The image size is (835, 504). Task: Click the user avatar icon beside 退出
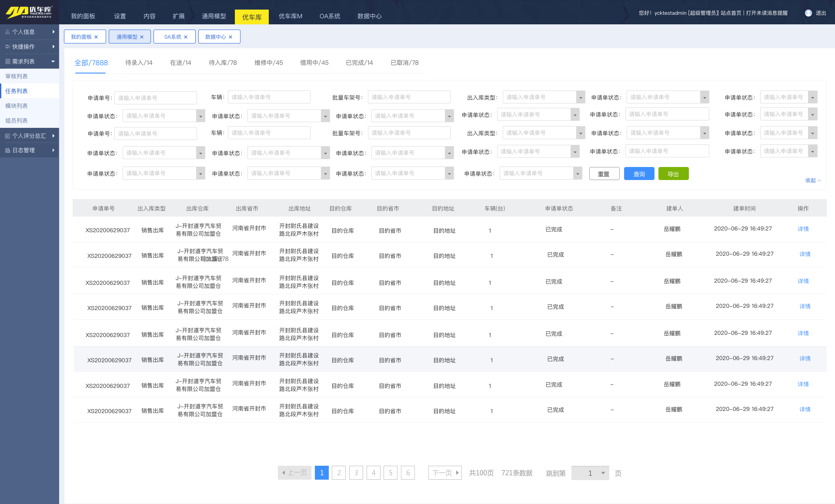click(x=808, y=13)
